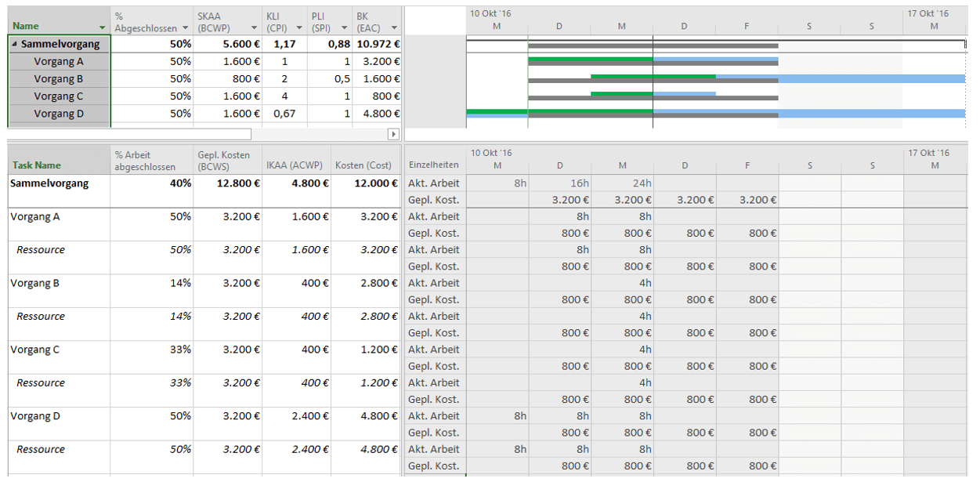Select the Vorgang B task row
Image resolution: width=980 pixels, height=482 pixels.
tap(58, 78)
